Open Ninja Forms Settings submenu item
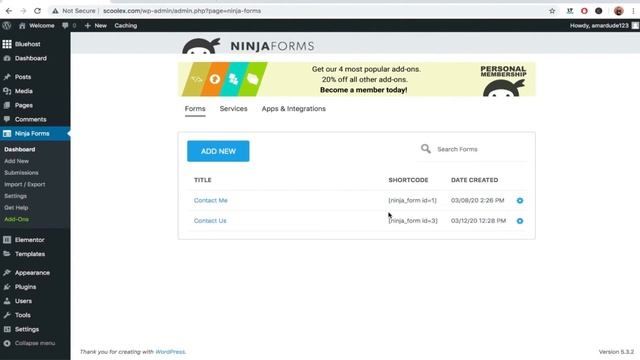Viewport: 640px width, 360px height. coord(16,196)
